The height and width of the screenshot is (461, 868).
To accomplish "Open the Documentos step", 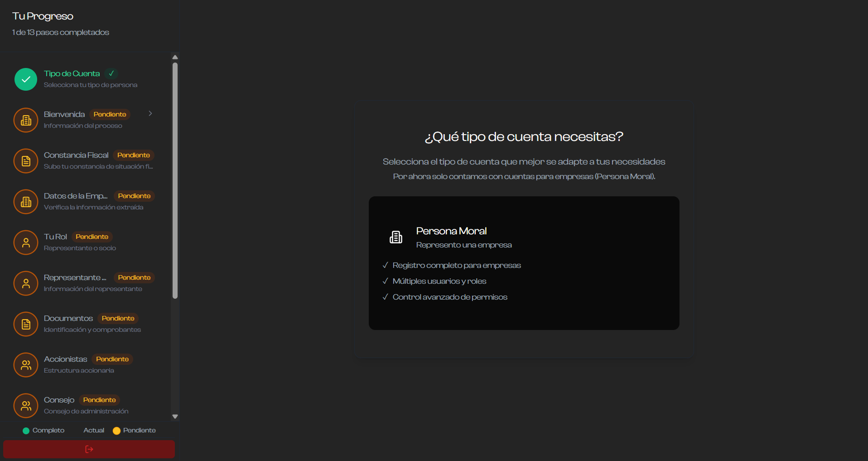I will click(85, 324).
